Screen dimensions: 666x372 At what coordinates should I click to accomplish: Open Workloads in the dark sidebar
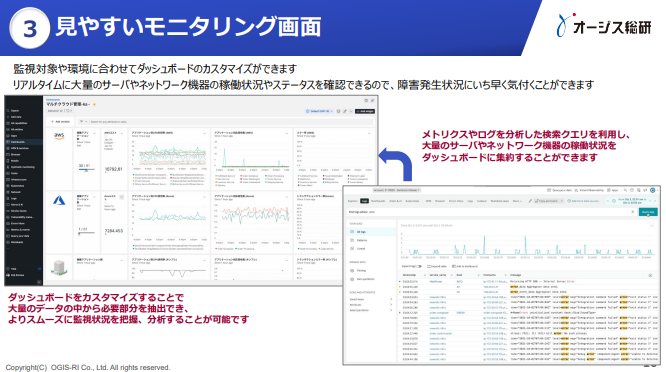point(17,242)
